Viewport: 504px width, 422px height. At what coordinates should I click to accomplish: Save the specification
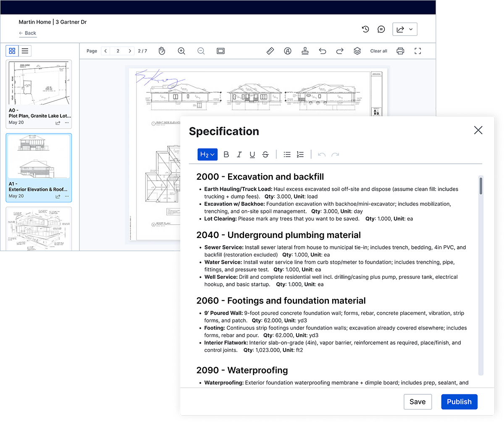coord(417,402)
